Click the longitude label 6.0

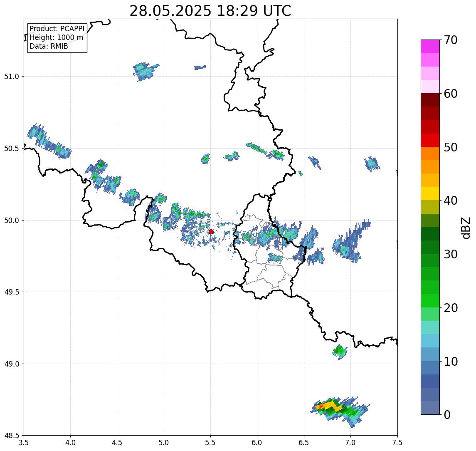coord(257,443)
